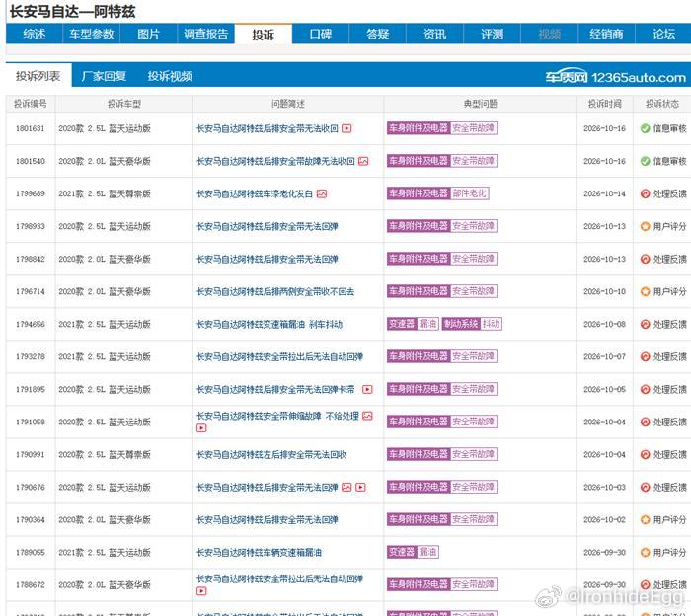Click red status icon of complaint 1788672
The height and width of the screenshot is (616, 691).
click(x=646, y=585)
